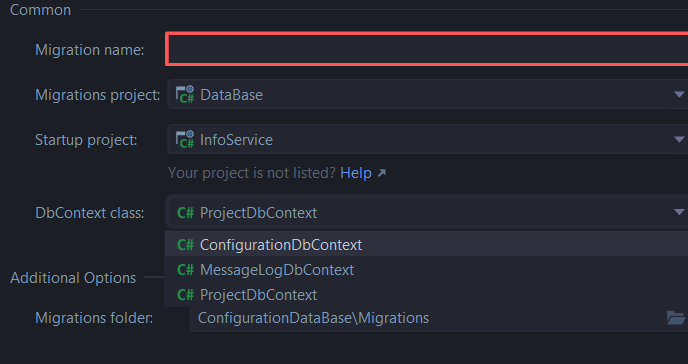Image resolution: width=688 pixels, height=364 pixels.
Task: Expand the Startup project dropdown arrow
Action: [x=679, y=139]
